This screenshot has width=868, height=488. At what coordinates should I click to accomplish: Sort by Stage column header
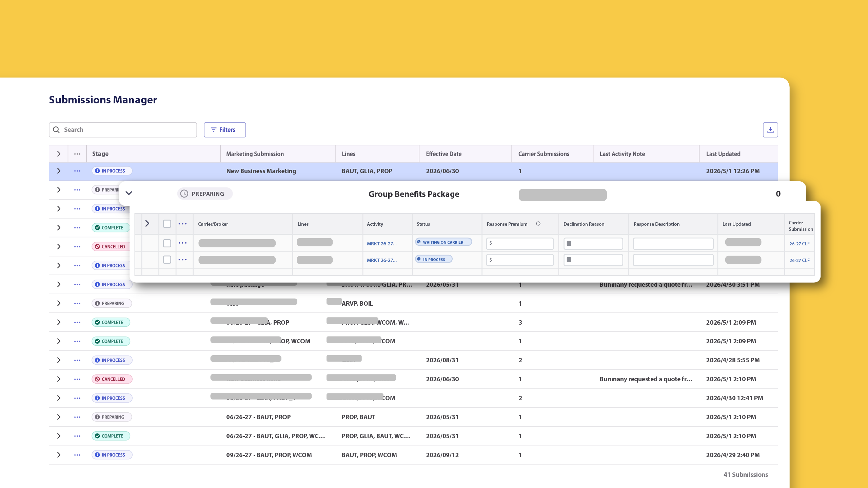[x=100, y=154]
